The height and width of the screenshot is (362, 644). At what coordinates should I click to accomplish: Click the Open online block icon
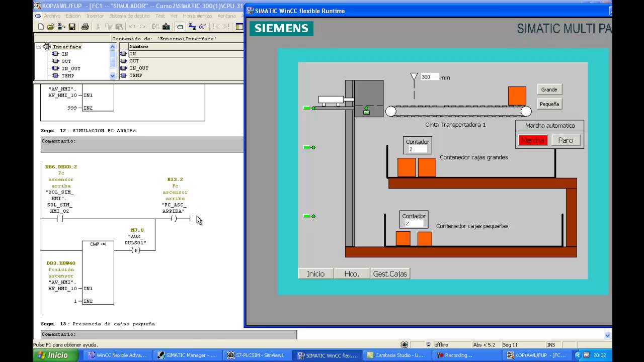[61, 27]
